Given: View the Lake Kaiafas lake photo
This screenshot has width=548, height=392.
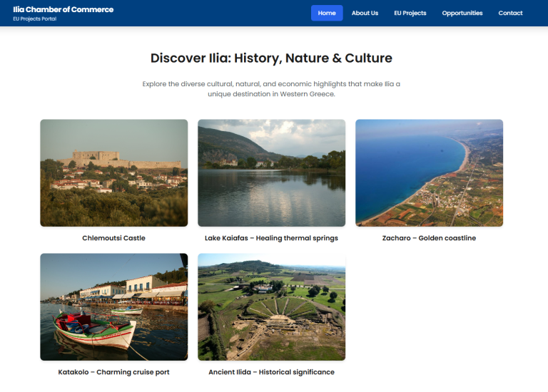Looking at the screenshot, I should (271, 173).
